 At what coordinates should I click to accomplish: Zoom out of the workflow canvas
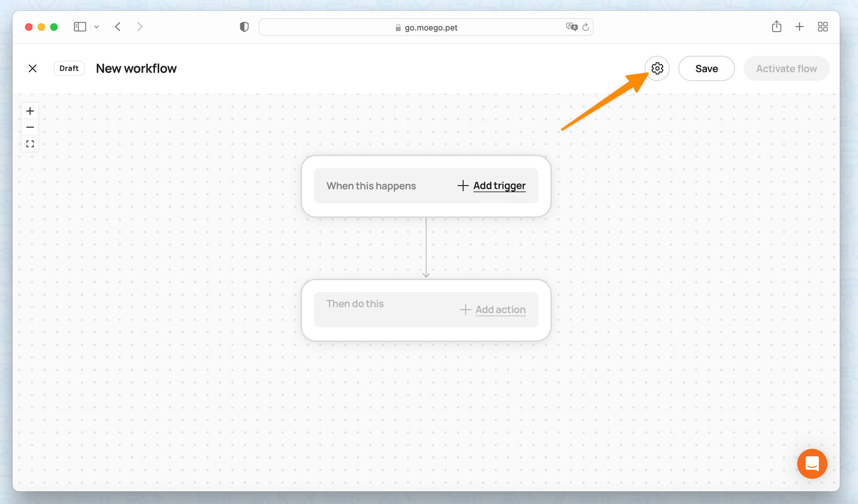30,127
